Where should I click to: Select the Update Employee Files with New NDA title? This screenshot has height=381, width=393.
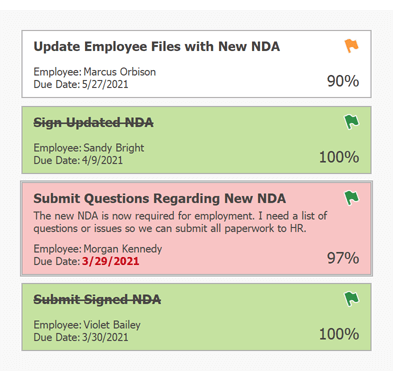coord(157,47)
